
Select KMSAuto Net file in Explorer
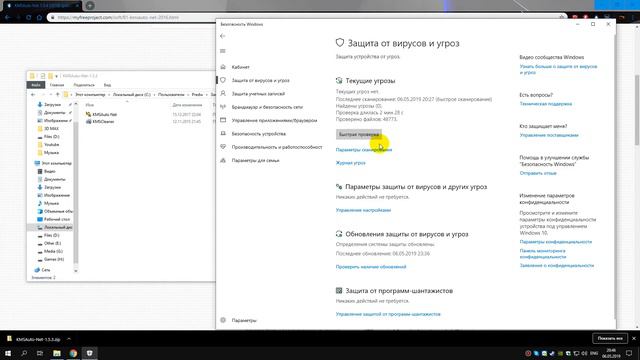pyautogui.click(x=105, y=115)
